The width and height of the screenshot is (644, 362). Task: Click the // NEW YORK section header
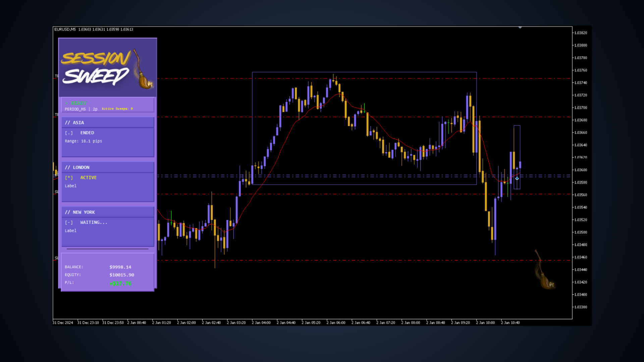(x=80, y=213)
